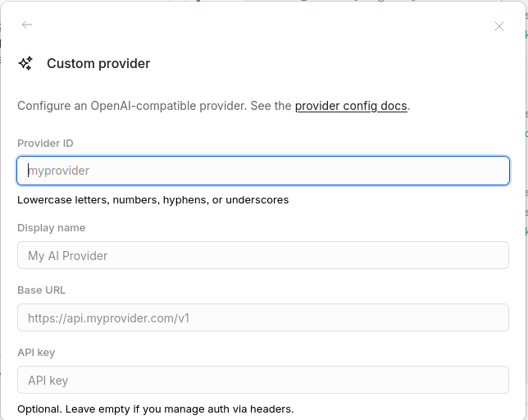
Task: Click the sparkle icon beside Custom provider
Action: (x=25, y=63)
